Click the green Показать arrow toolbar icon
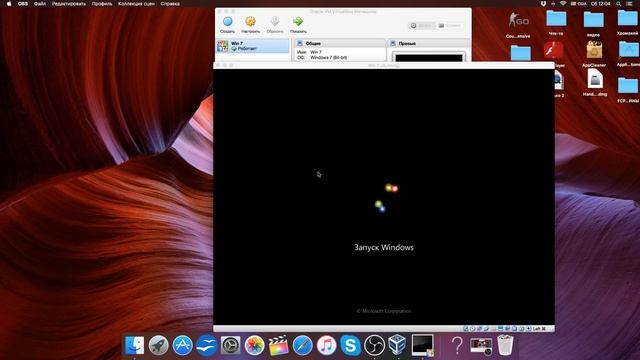This screenshot has height=360, width=640. [298, 24]
